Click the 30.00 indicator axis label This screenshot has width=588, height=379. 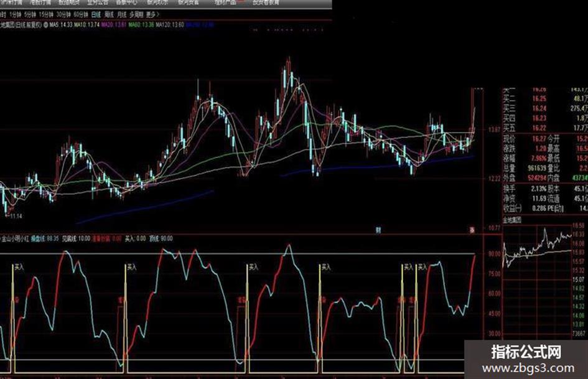point(494,334)
